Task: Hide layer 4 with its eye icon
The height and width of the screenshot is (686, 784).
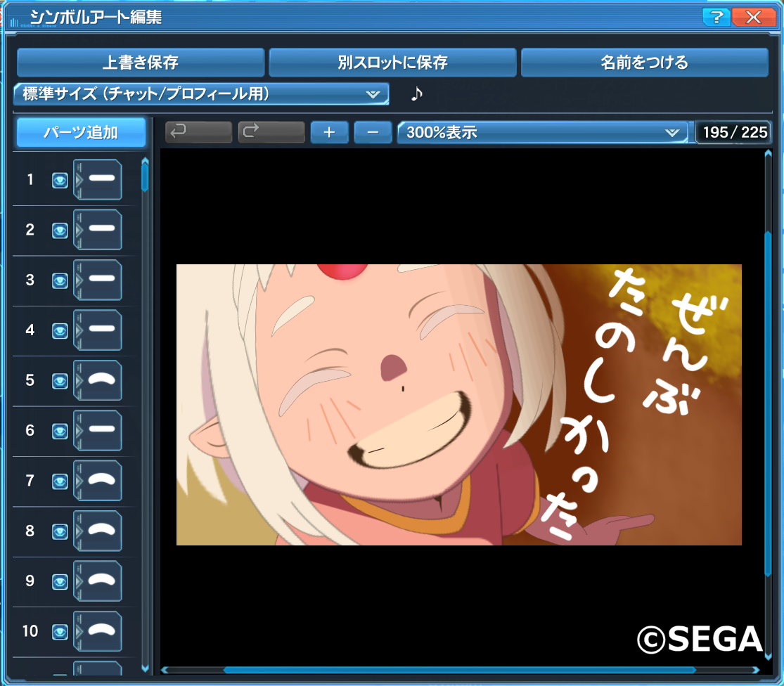Action: click(x=60, y=331)
